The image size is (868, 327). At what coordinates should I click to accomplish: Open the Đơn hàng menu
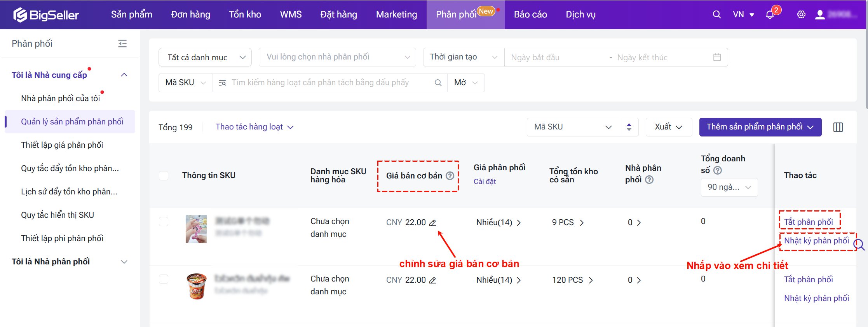coord(190,15)
